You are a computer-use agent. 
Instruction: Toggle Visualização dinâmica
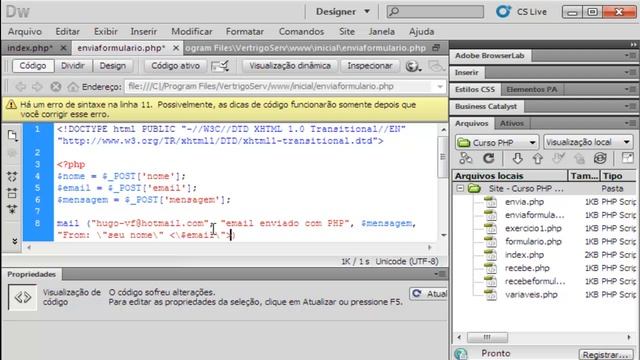tap(290, 66)
